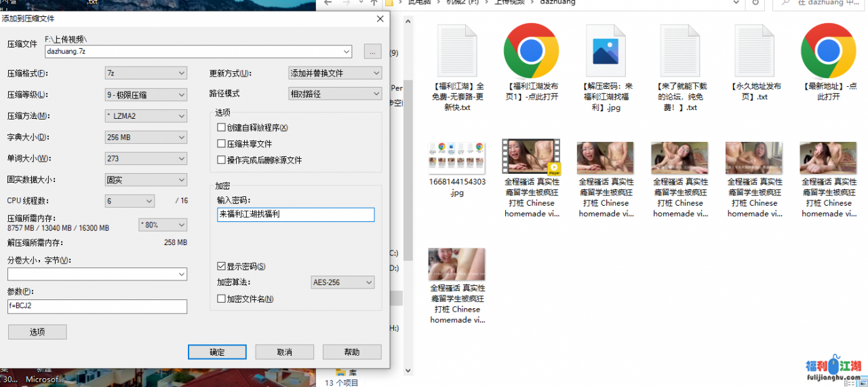Select the 解压密码 jpg image file icon
Image resolution: width=868 pixels, height=387 pixels.
(606, 52)
